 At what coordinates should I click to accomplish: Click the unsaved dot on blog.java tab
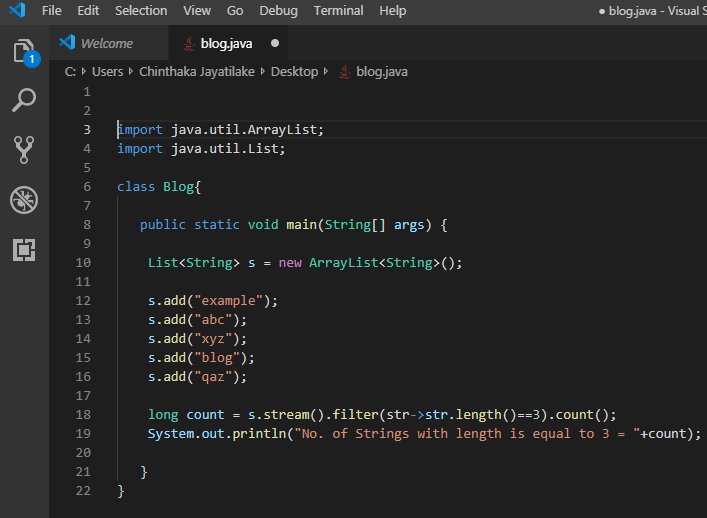point(275,43)
